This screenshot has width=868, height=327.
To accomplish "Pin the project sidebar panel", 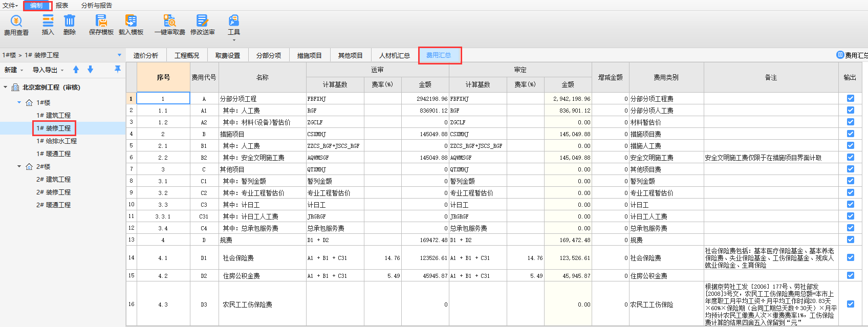I will tap(118, 69).
